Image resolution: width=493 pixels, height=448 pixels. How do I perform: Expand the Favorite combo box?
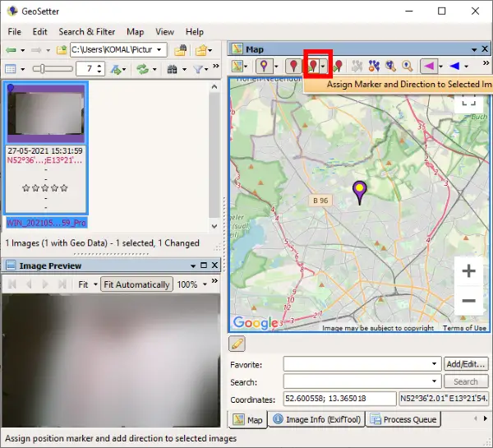click(434, 363)
